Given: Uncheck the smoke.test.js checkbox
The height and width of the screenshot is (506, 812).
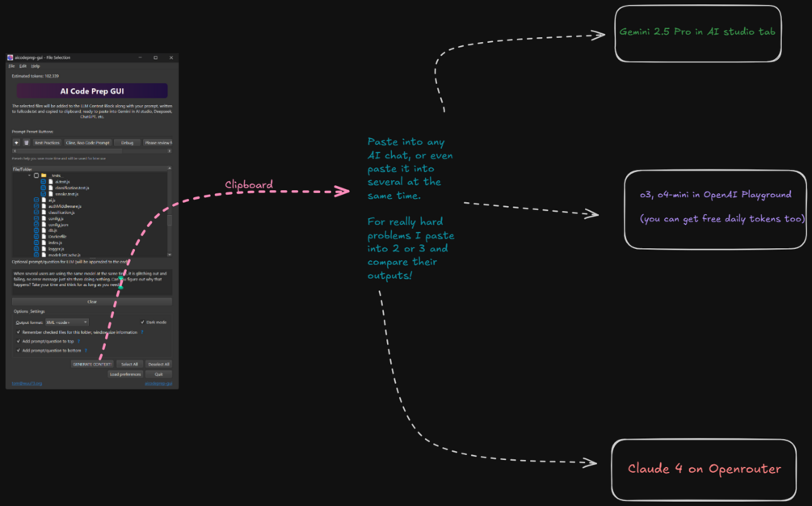Looking at the screenshot, I should (x=44, y=194).
